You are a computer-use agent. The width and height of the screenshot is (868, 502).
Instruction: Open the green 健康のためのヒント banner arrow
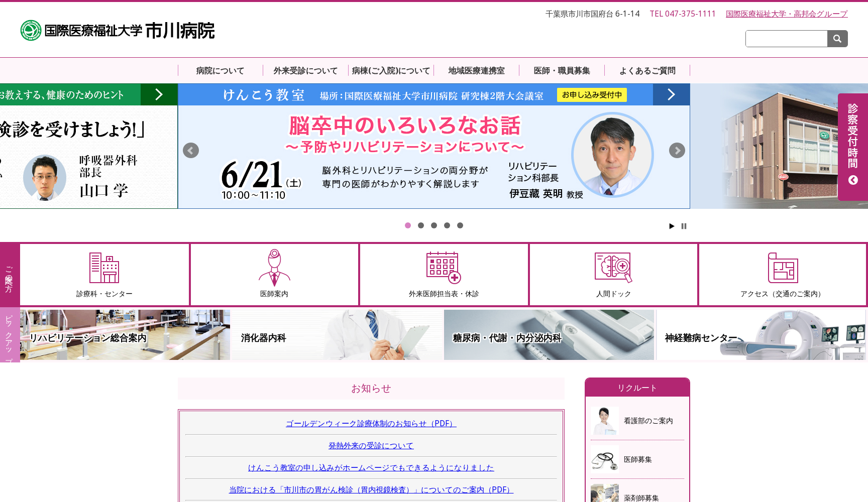point(159,94)
